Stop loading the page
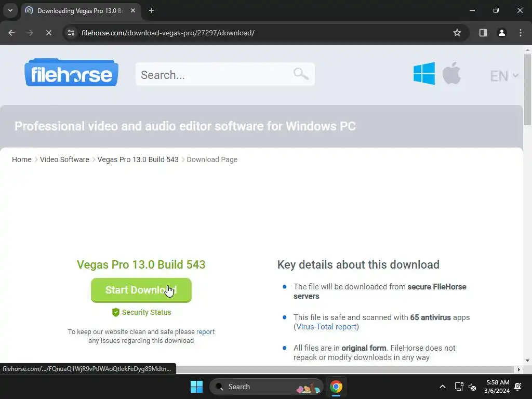Viewport: 532px width, 399px height. 48,33
